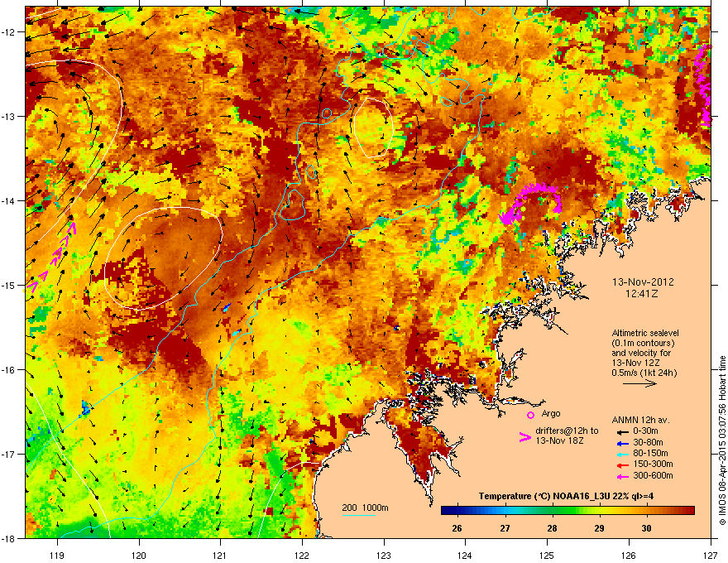Screen dimensions: 728x563
Task: Click the black 0-30m arrow legend icon
Action: pos(623,432)
